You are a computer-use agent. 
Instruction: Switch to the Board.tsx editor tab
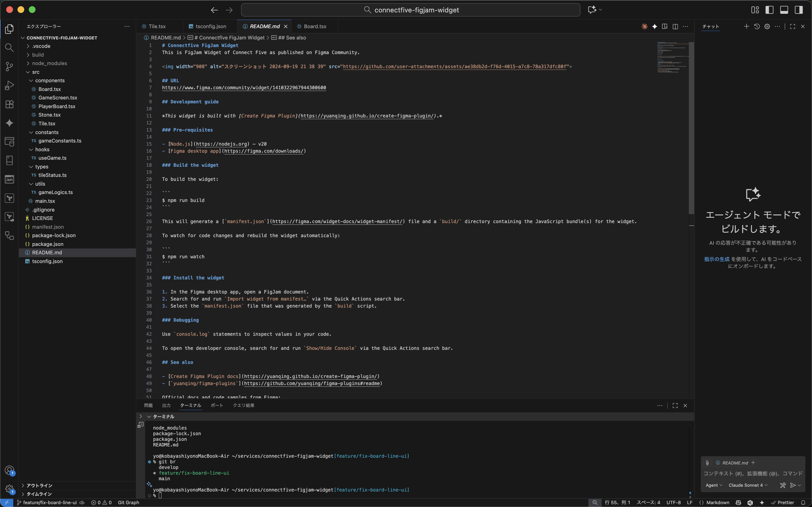(315, 26)
